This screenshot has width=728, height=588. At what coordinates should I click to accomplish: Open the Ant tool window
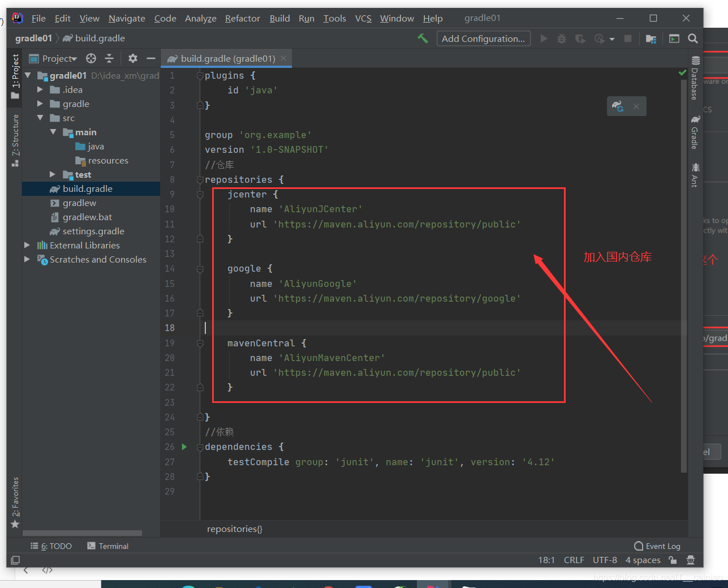[695, 175]
